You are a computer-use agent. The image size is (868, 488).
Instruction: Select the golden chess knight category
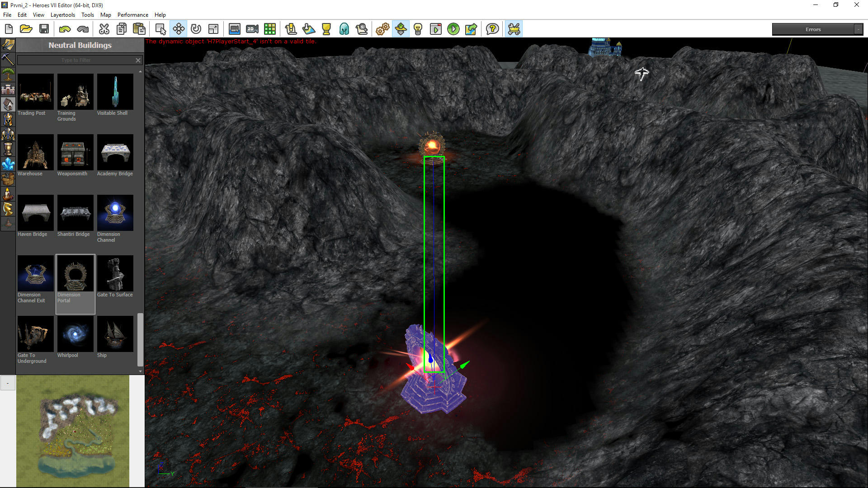tap(8, 209)
